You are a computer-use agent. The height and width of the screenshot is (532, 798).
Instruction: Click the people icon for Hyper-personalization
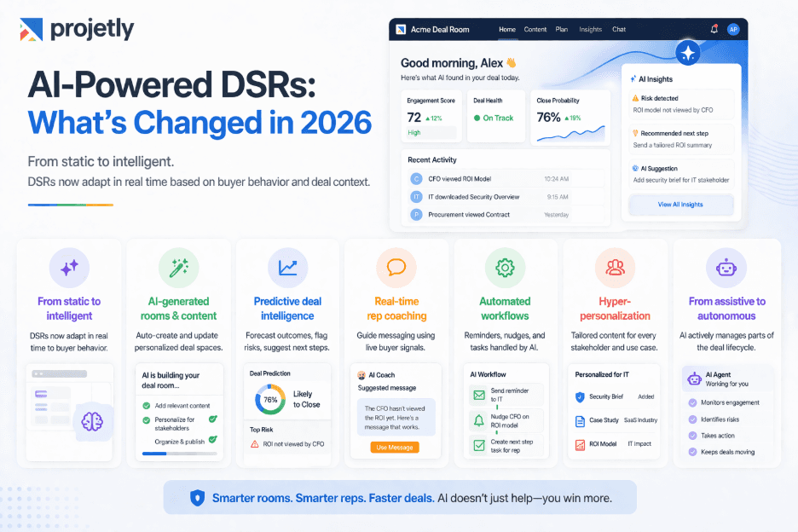pos(615,268)
